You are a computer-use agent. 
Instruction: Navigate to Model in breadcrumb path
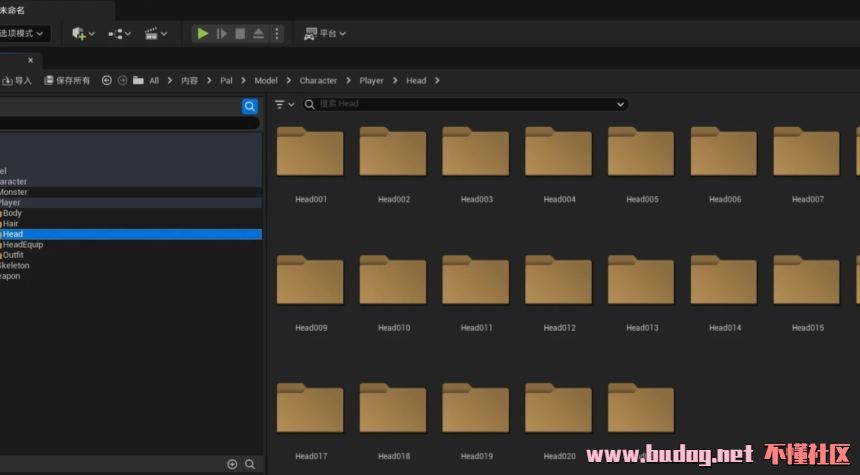(x=266, y=81)
